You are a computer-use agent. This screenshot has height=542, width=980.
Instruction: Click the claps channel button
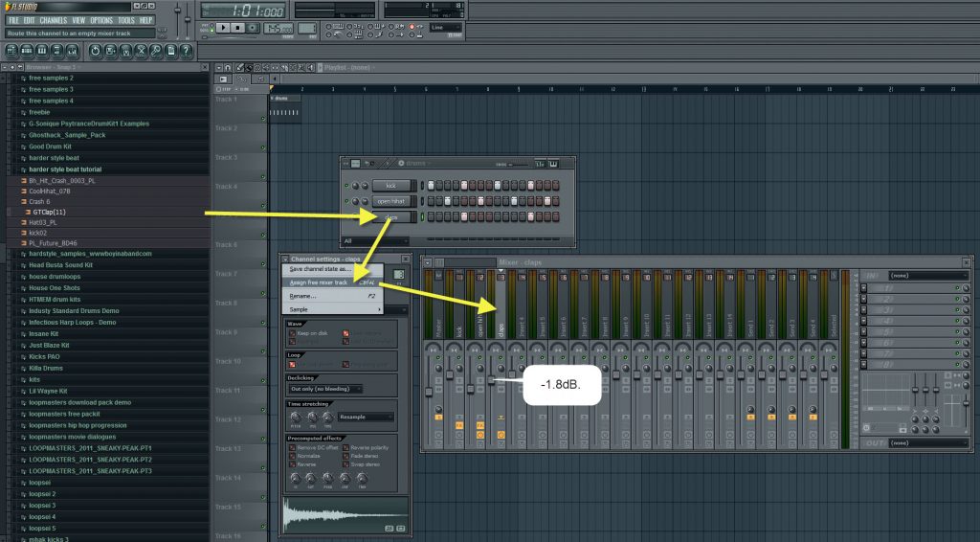click(x=391, y=217)
